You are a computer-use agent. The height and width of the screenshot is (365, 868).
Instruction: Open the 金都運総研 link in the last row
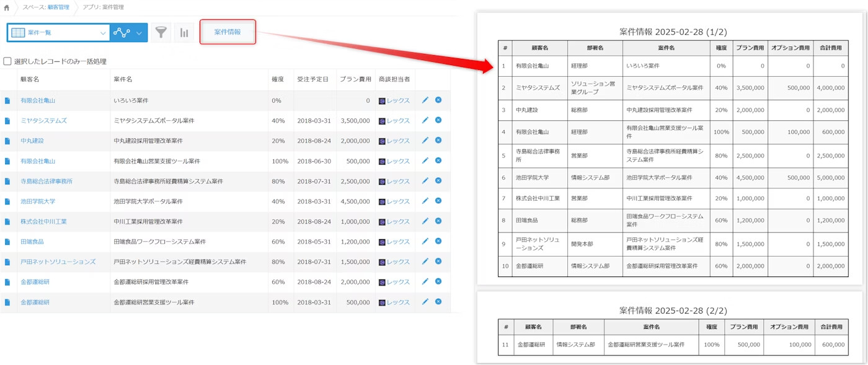[35, 302]
